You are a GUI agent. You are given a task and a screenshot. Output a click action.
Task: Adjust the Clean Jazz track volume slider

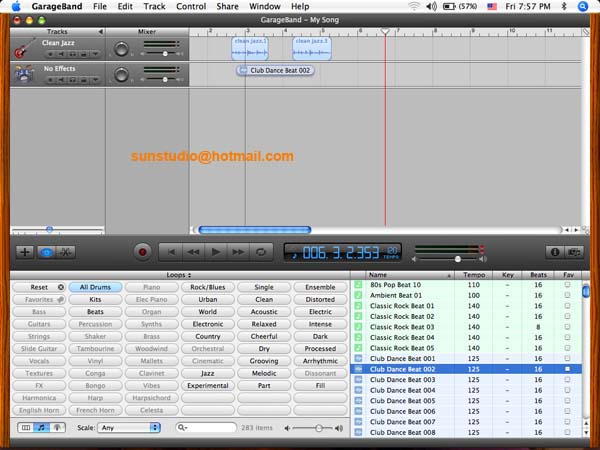click(x=165, y=54)
